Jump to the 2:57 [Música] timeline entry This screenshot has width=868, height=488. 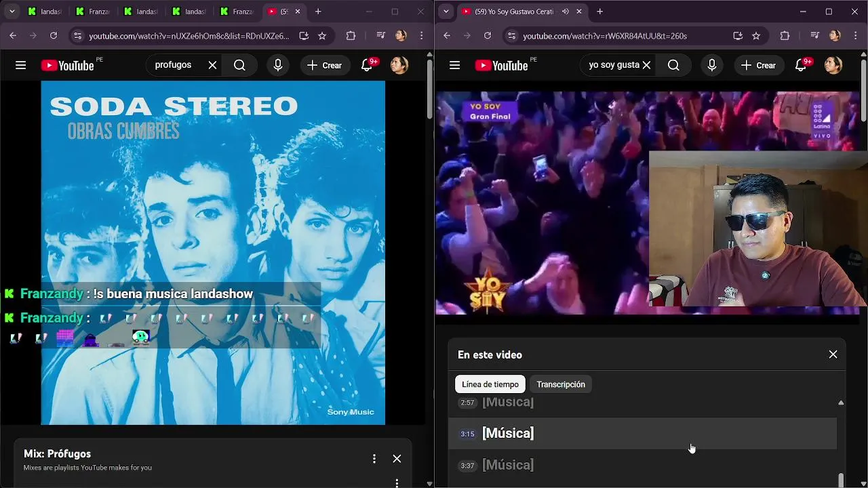pos(642,403)
